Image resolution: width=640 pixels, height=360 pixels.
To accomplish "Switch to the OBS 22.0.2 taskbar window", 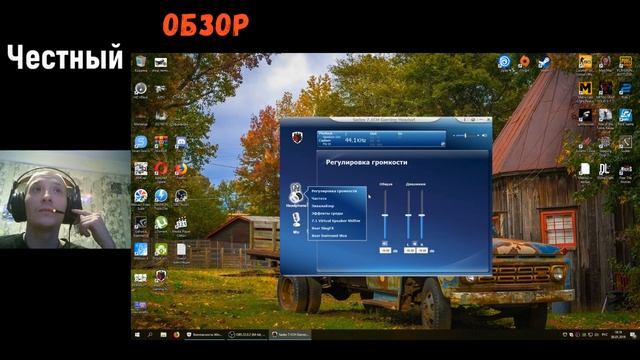I will tap(247, 335).
